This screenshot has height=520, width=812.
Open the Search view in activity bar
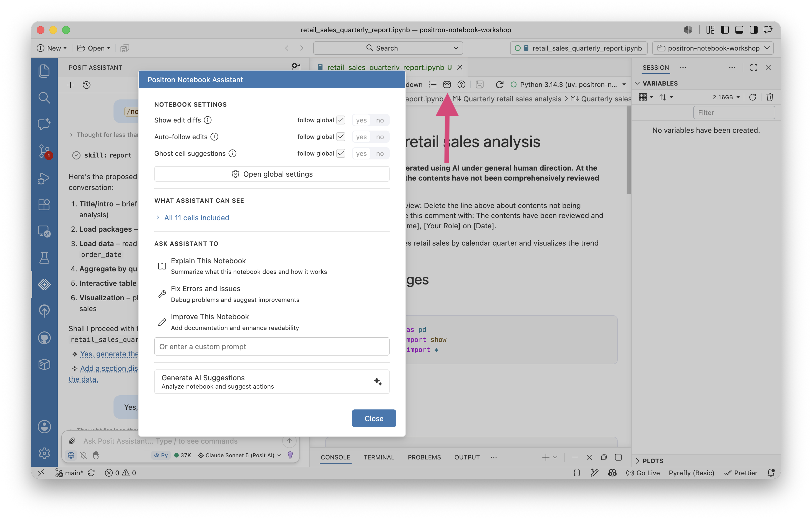point(44,97)
